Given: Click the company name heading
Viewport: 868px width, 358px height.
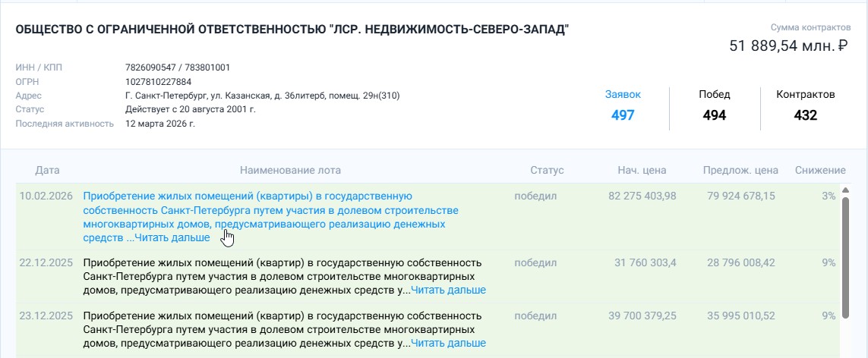Looking at the screenshot, I should (x=292, y=30).
